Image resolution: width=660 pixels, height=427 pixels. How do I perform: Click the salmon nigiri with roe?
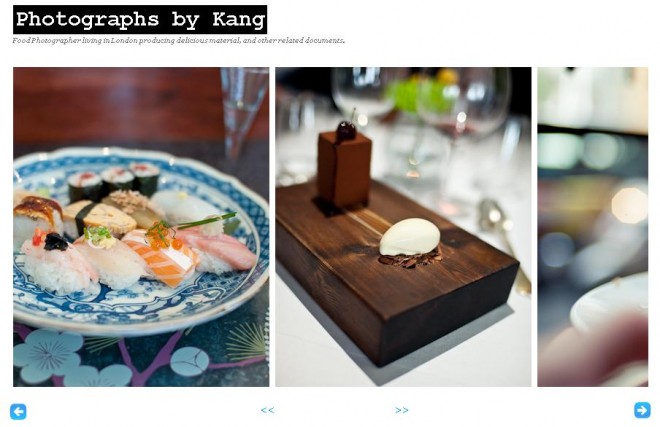coord(162,257)
